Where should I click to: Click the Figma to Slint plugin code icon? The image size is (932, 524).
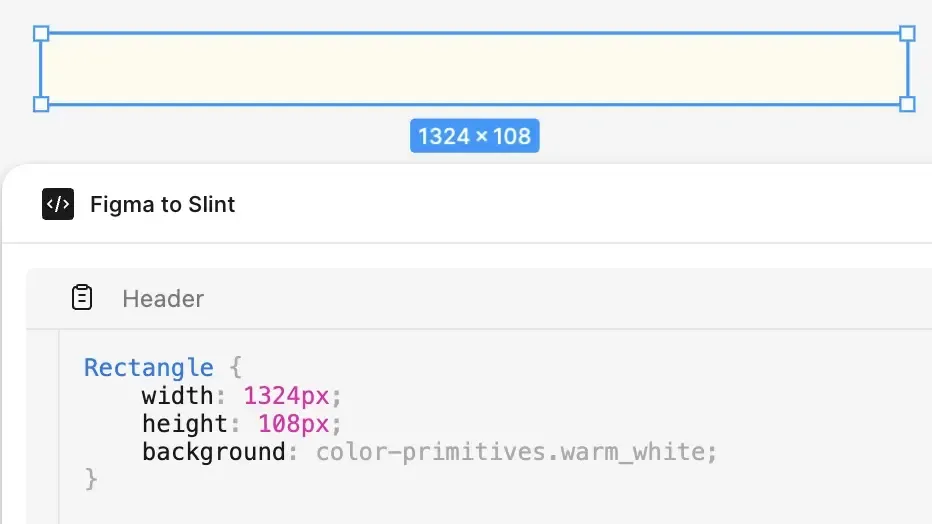(58, 204)
